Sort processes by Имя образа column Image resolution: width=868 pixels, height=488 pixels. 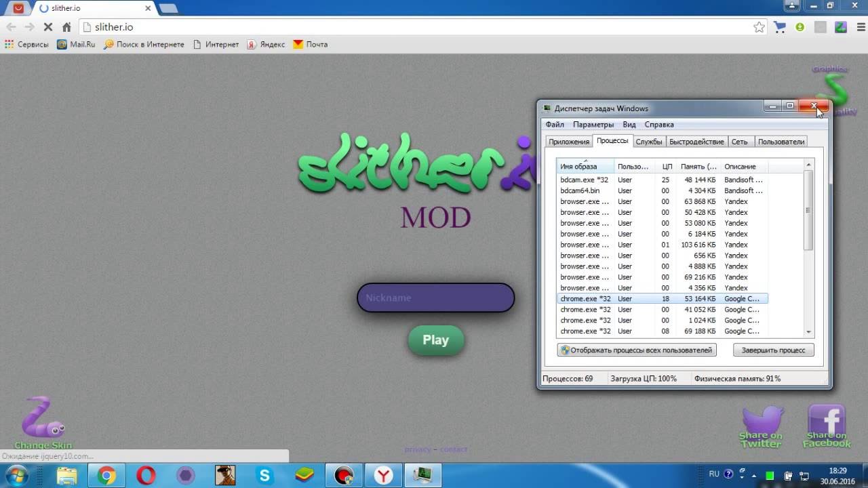(586, 166)
